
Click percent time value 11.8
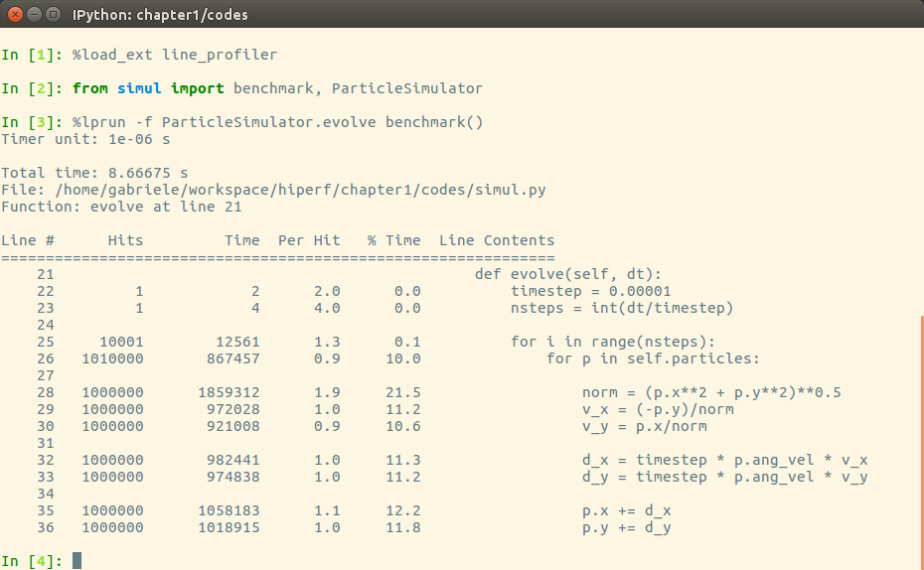[403, 527]
